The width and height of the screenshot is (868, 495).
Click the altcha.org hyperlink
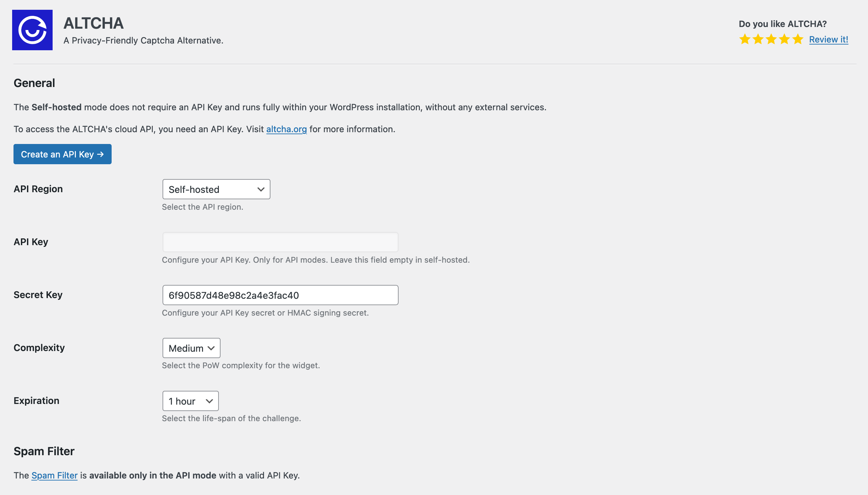pos(287,129)
